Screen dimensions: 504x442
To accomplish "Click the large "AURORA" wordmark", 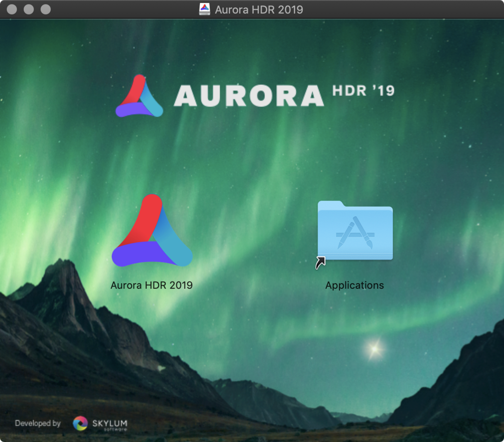I will tap(249, 96).
